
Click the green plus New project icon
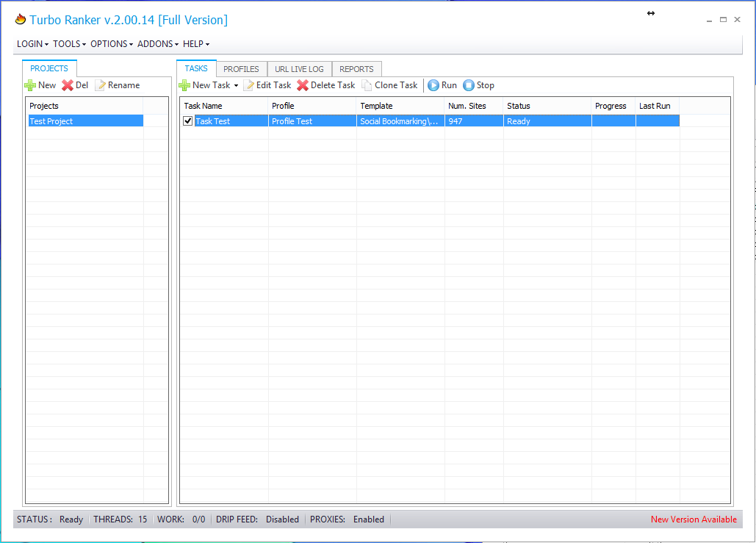30,85
